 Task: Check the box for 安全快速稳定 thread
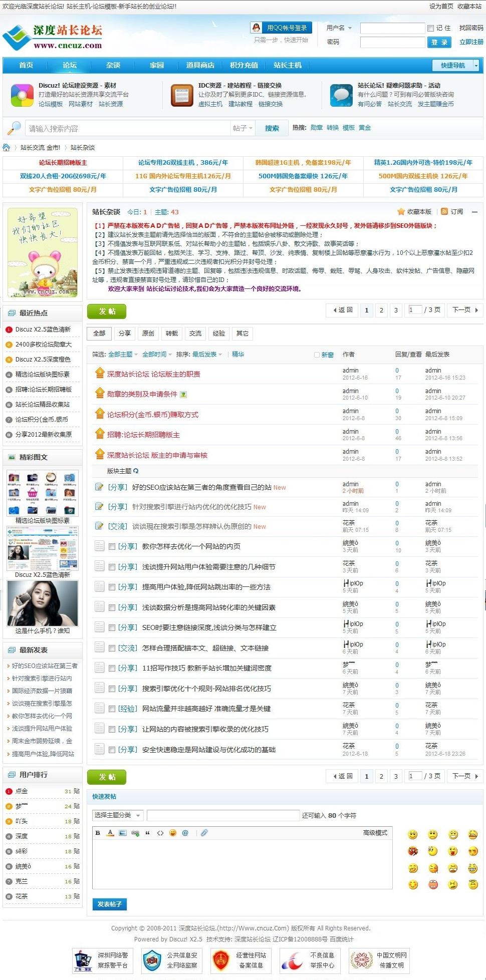(112, 750)
